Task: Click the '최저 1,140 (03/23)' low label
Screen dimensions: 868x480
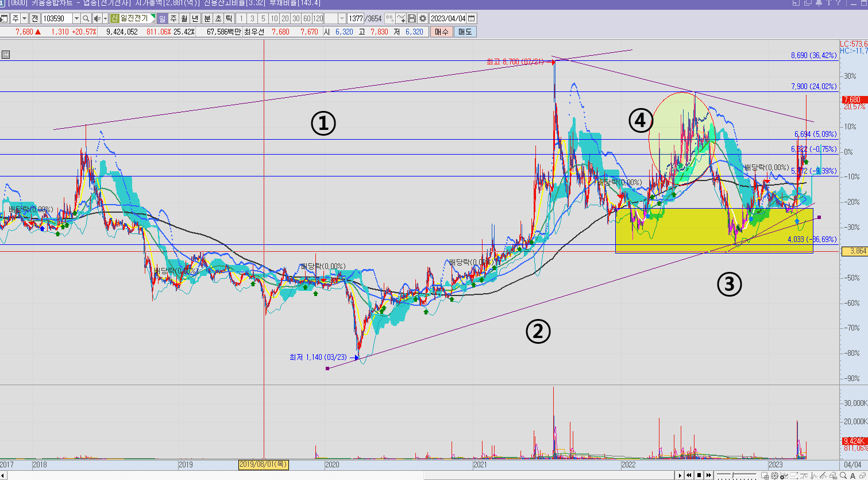Action: [319, 357]
